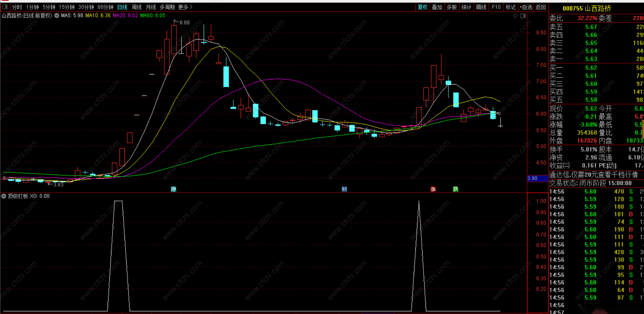Image resolution: width=644 pixels, height=314 pixels.
Task: Click the MA5: 5.98 indicator label
Action: [72, 15]
